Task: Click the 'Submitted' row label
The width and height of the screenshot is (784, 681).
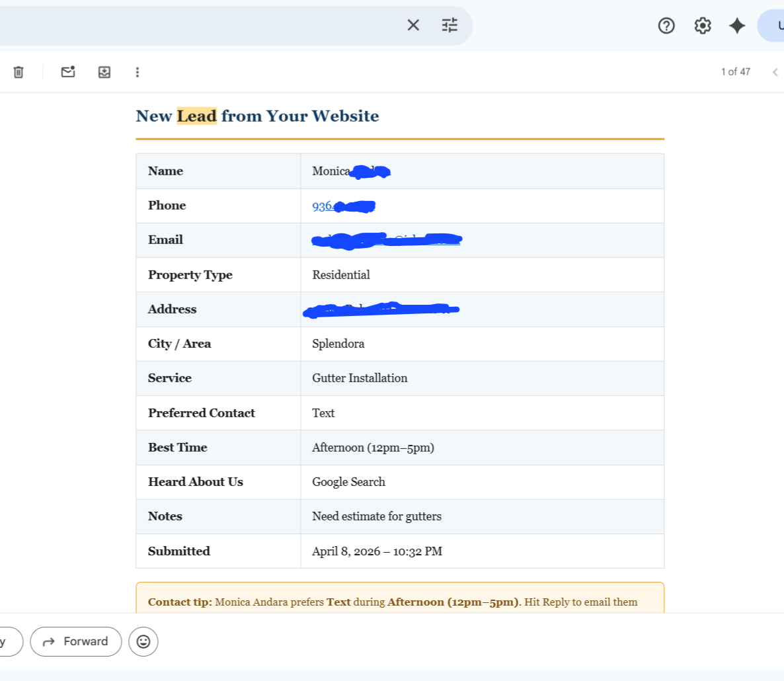Action: 179,551
